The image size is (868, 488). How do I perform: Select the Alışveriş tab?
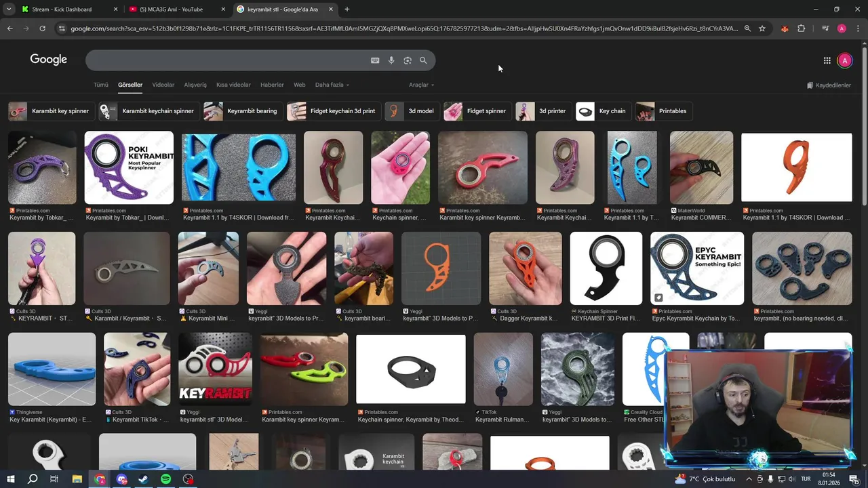tap(195, 85)
